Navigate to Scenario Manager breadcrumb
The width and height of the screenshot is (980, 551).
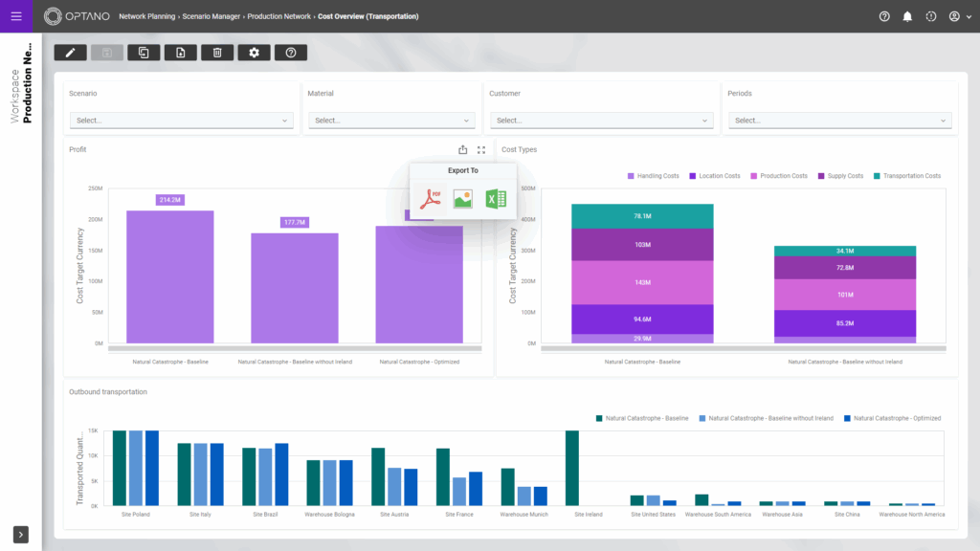[x=212, y=16]
